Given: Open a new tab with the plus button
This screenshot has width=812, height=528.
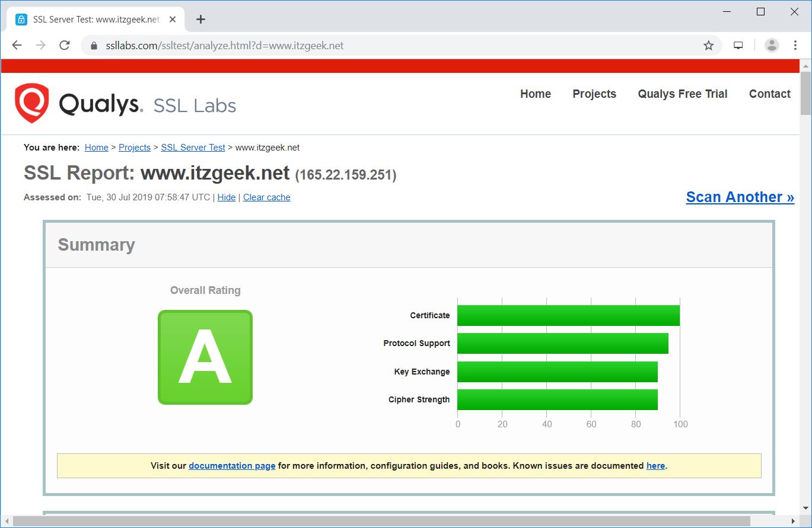Looking at the screenshot, I should (200, 19).
